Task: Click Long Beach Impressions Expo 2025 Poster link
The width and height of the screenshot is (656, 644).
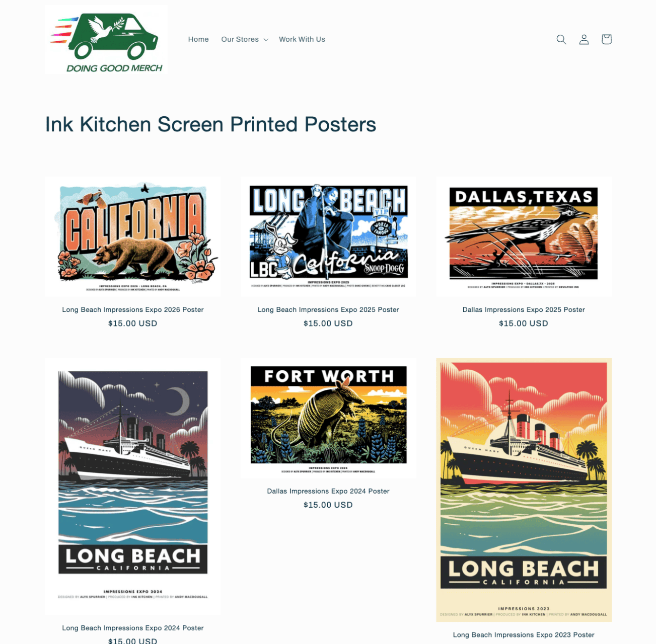Action: click(328, 309)
